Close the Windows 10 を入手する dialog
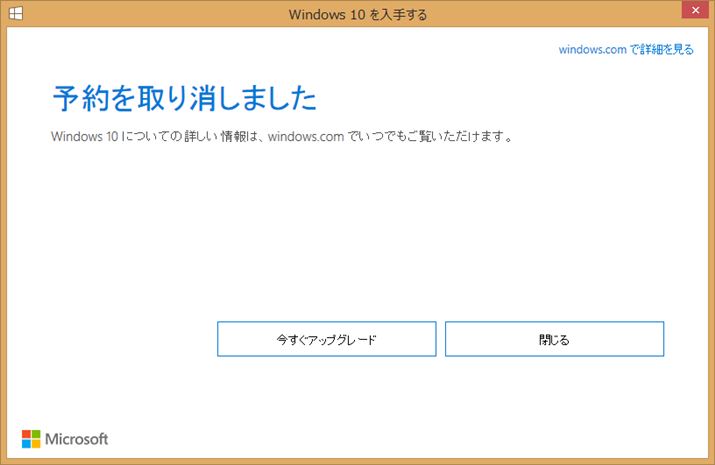This screenshot has width=715, height=465. [695, 10]
